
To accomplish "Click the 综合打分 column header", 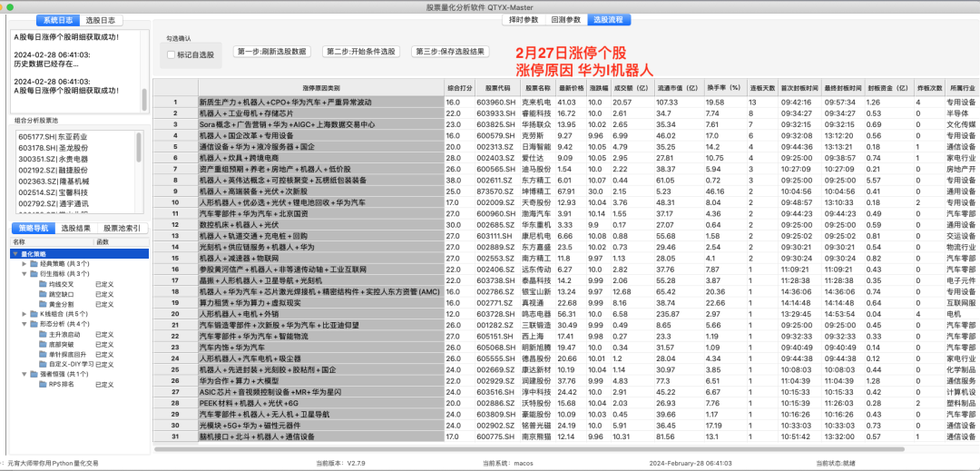I will click(459, 89).
